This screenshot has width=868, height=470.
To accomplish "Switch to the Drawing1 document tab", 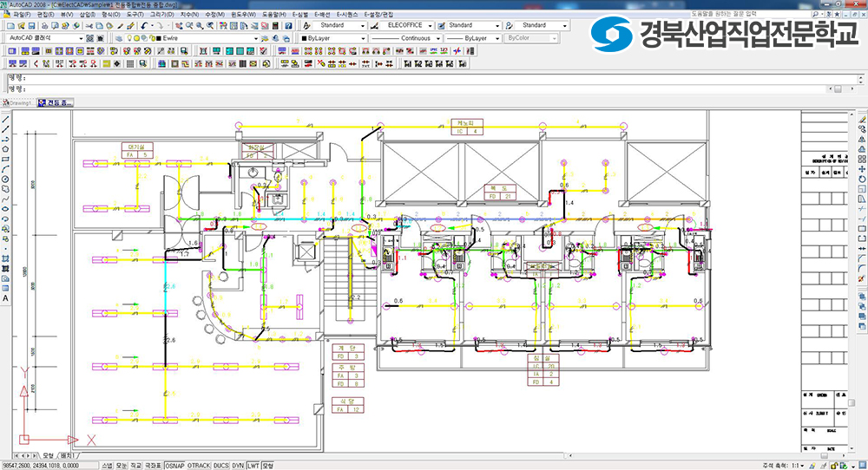I will (x=18, y=103).
